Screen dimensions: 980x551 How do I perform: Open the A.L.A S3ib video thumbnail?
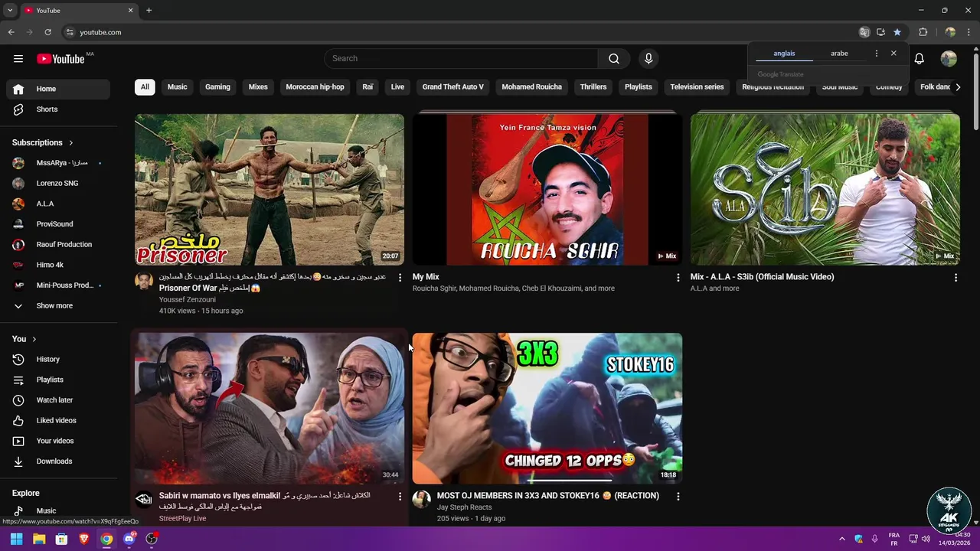pyautogui.click(x=825, y=190)
